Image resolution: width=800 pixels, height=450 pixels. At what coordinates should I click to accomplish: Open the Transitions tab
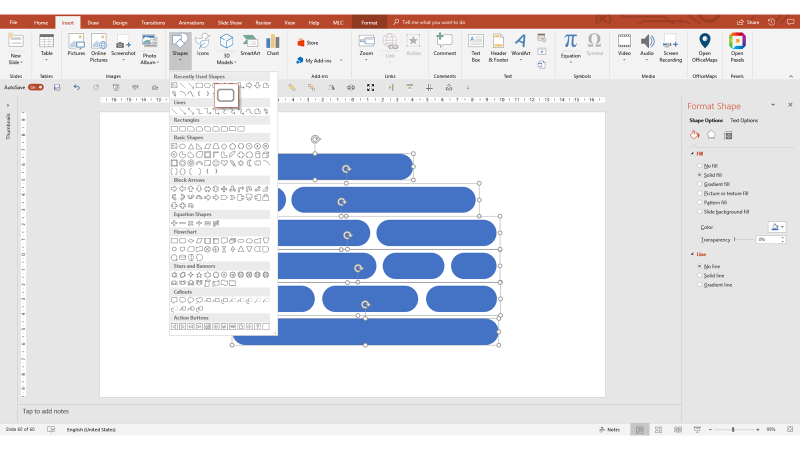coord(153,22)
